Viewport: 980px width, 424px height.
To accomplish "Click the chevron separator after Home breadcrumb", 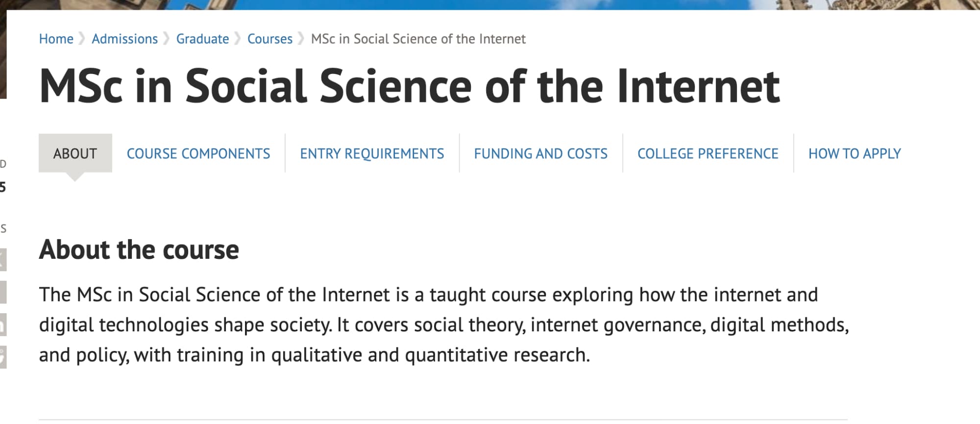I will [82, 39].
